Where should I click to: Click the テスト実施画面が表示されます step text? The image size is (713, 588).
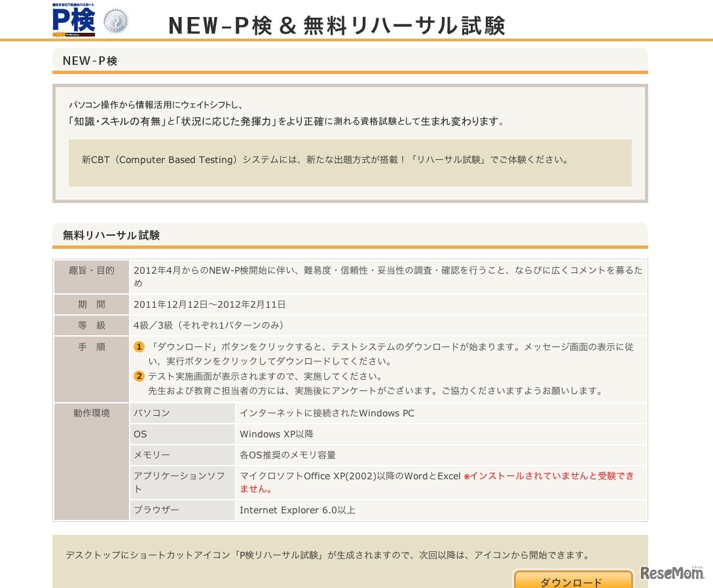point(265,376)
